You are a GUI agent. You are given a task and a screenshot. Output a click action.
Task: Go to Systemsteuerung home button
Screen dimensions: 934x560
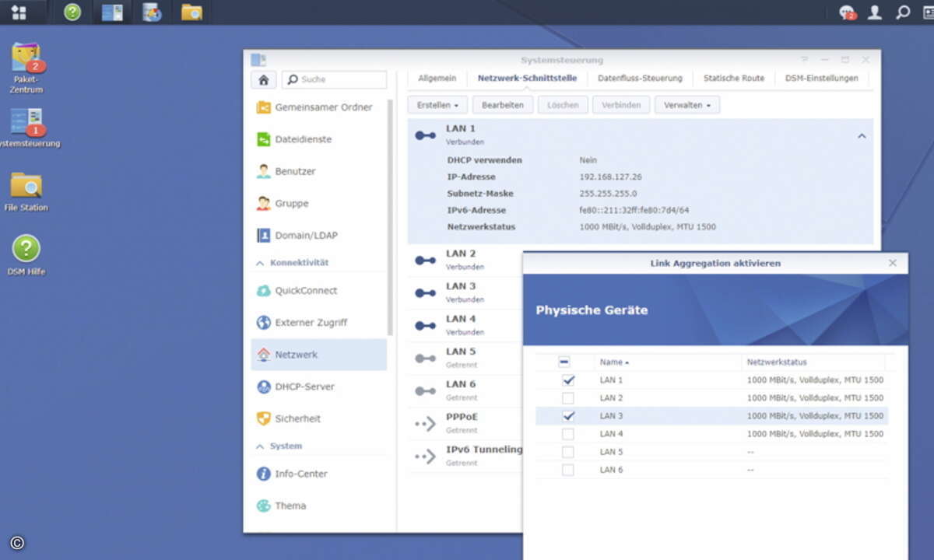pyautogui.click(x=263, y=79)
